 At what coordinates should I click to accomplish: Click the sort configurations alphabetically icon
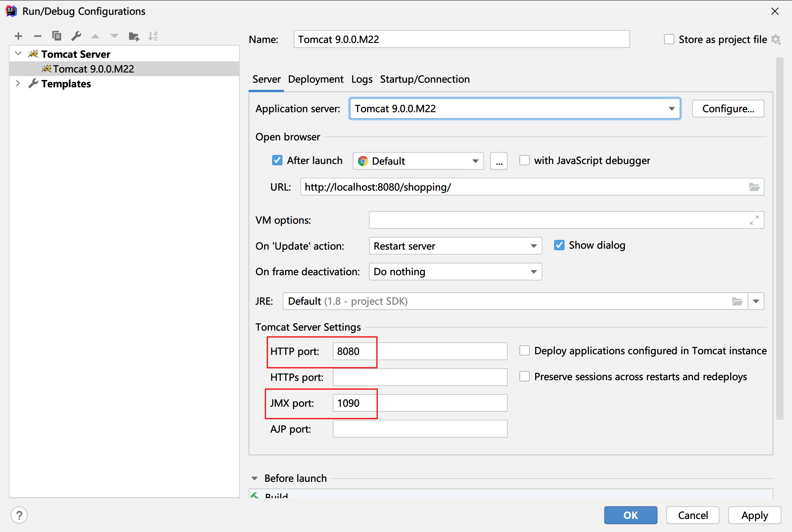(x=153, y=36)
